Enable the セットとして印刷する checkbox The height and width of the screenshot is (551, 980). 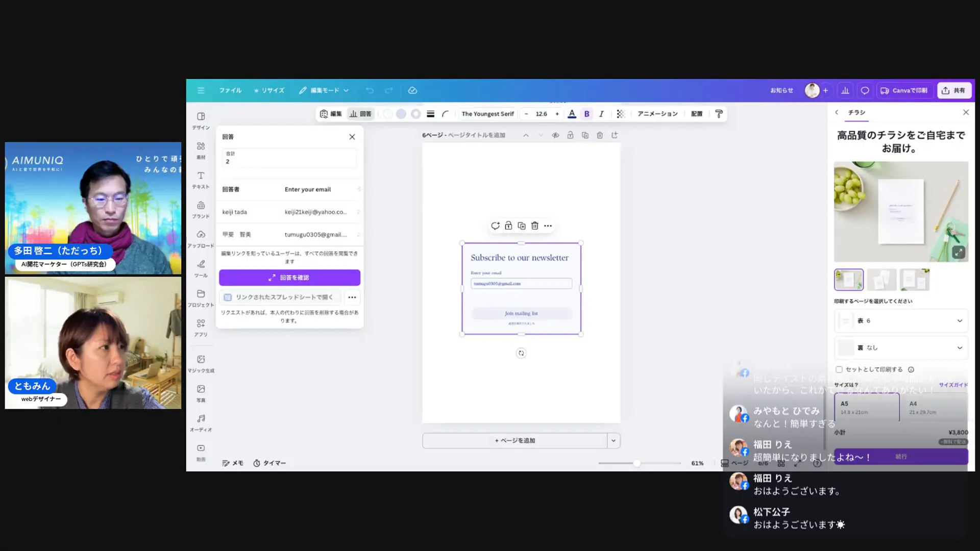(839, 369)
